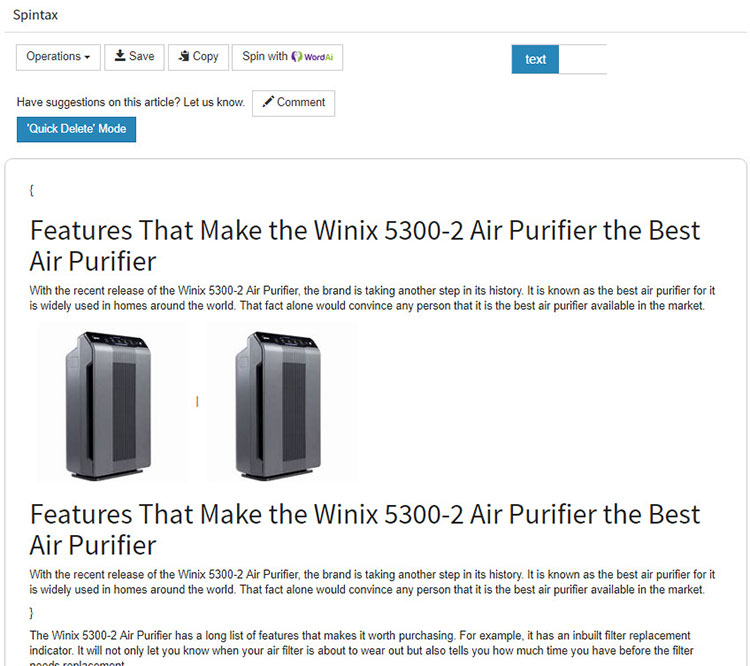Viewport: 750px width, 666px height.
Task: Click the opening curly brace in editor
Action: [x=32, y=190]
